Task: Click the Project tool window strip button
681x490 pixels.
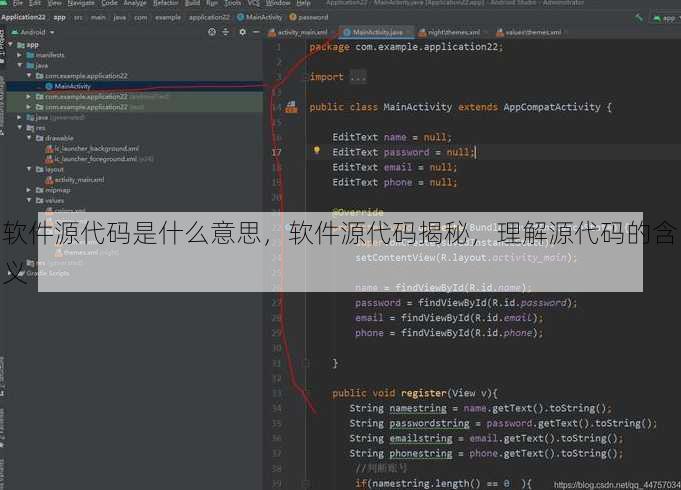Action: [2, 46]
